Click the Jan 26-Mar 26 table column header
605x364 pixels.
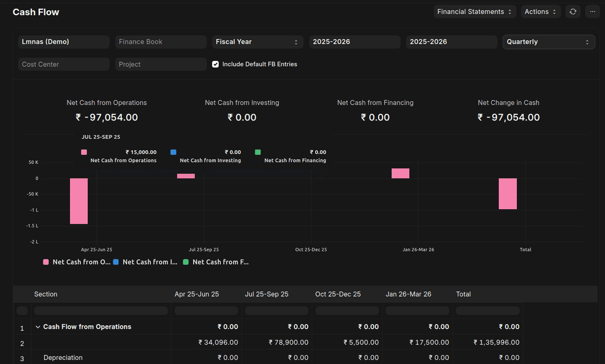[408, 294]
